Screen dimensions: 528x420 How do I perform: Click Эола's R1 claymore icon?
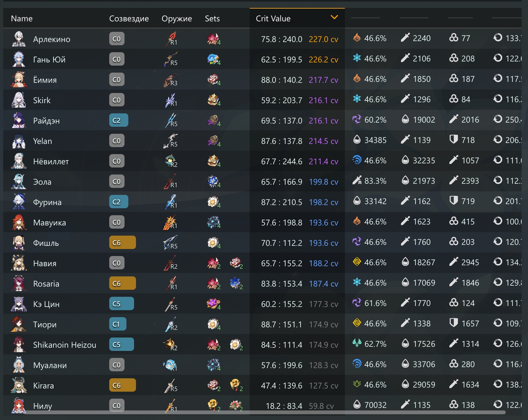171,182
